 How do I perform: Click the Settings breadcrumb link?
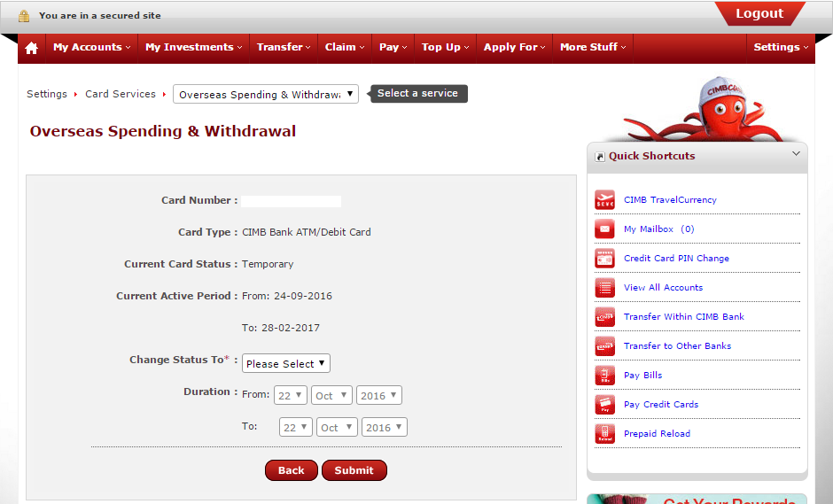(x=47, y=94)
